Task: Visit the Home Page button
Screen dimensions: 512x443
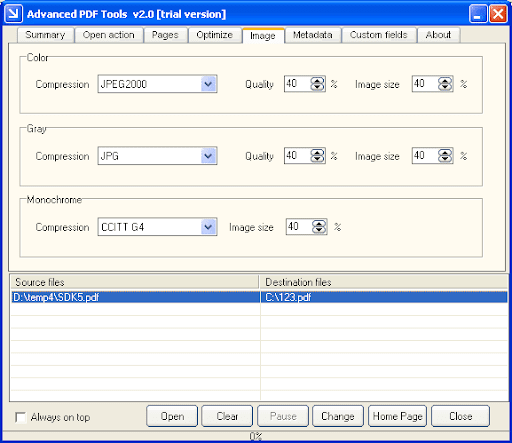Action: point(397,416)
